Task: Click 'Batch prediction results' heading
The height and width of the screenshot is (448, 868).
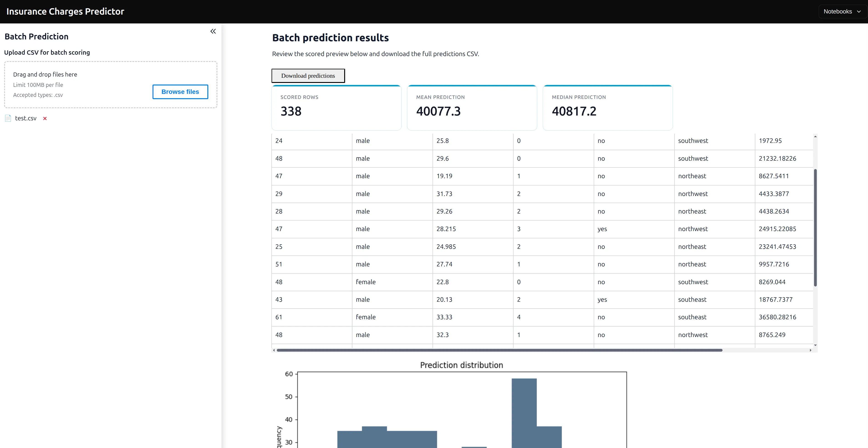Action: click(330, 38)
